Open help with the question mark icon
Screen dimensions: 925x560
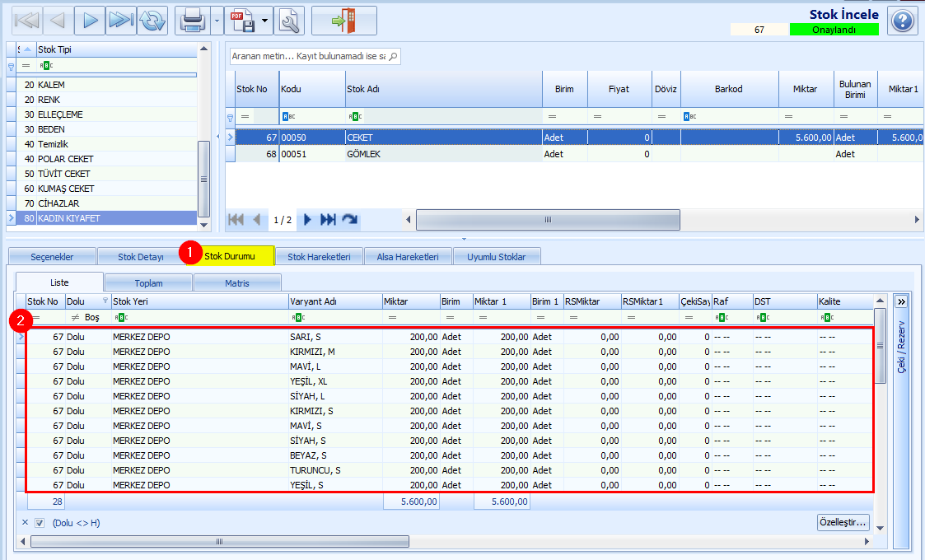[x=903, y=21]
